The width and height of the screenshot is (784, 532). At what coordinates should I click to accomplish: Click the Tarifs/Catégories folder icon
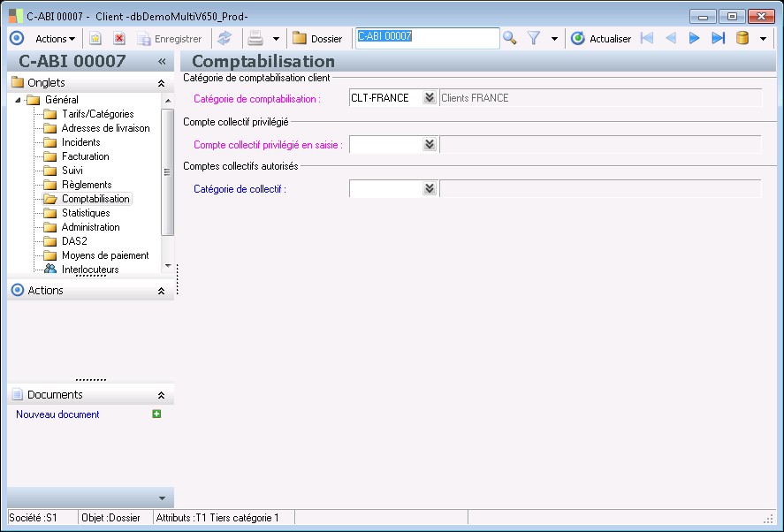pos(50,115)
